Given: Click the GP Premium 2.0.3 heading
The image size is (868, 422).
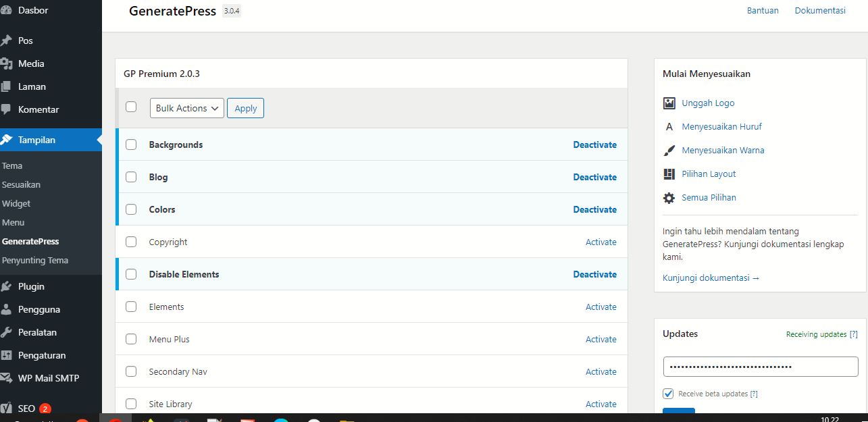Looking at the screenshot, I should coord(161,74).
